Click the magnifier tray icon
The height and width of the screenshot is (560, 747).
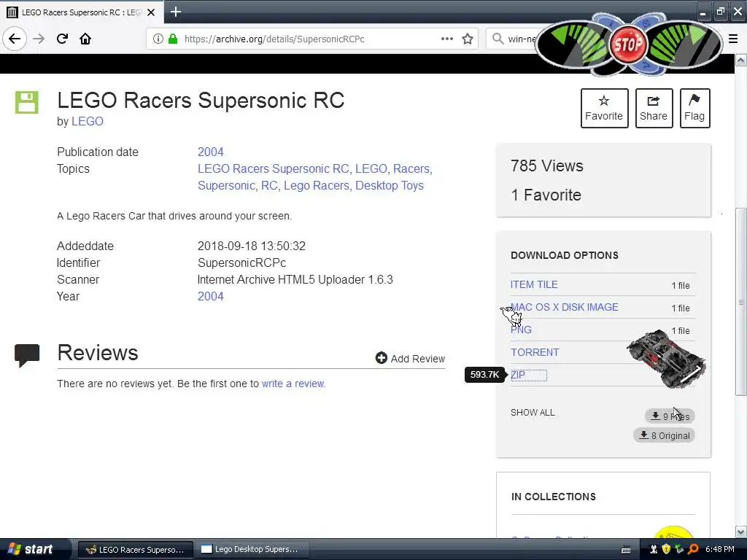click(x=693, y=549)
